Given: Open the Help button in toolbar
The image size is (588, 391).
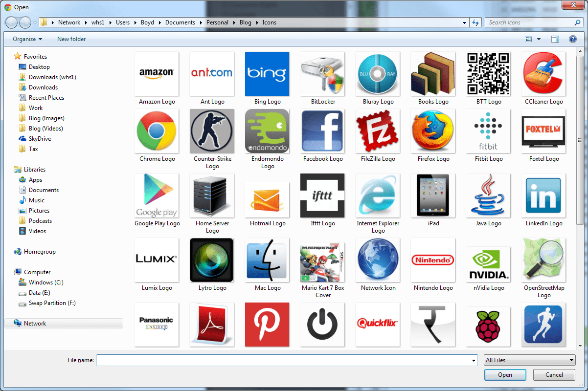Looking at the screenshot, I should click(x=573, y=39).
